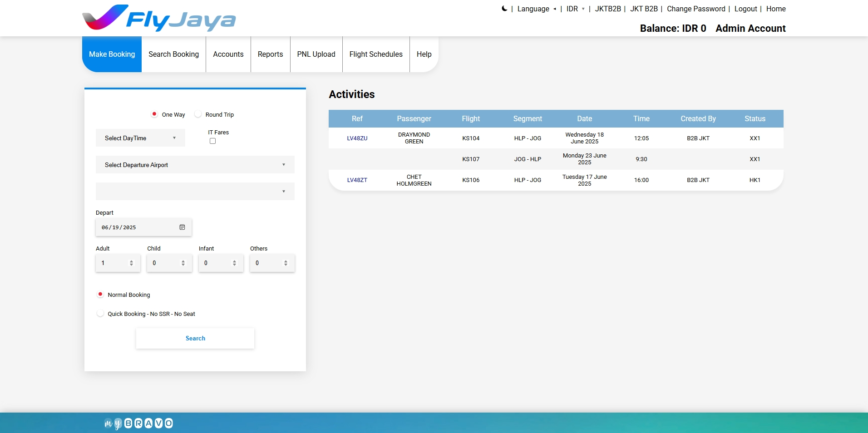868x433 pixels.
Task: Click the JKT B2B link
Action: [644, 9]
